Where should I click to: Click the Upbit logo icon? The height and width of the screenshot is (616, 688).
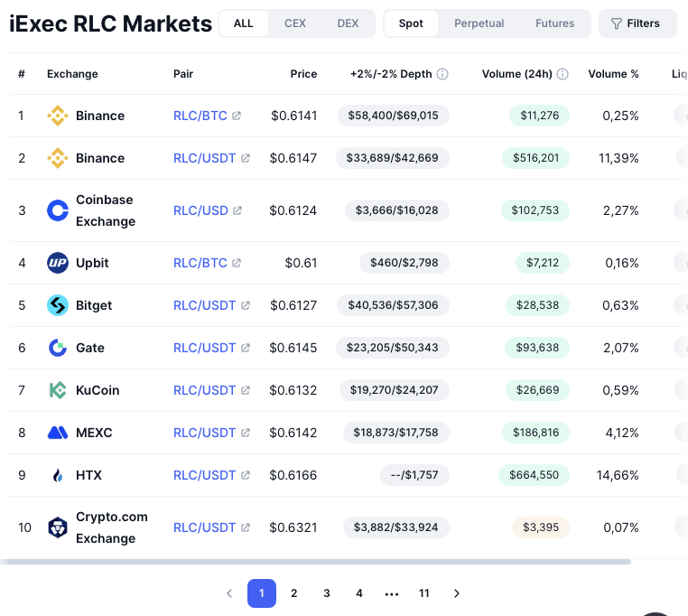[x=58, y=263]
